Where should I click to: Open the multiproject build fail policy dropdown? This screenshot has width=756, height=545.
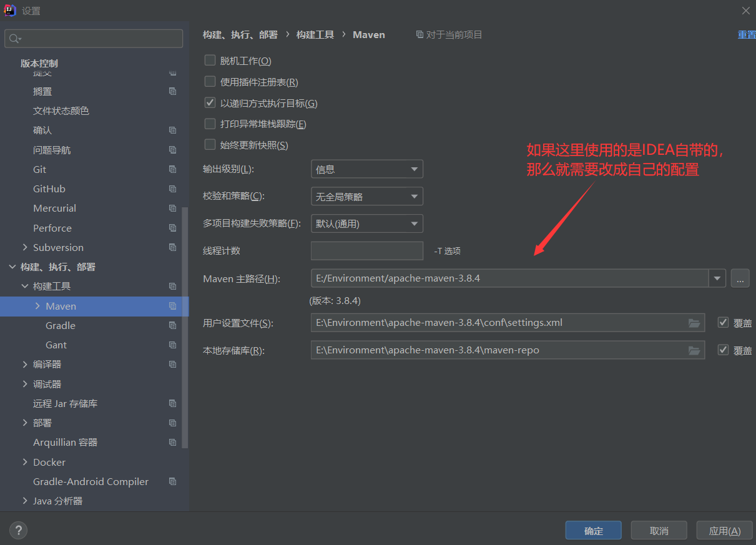pos(366,223)
